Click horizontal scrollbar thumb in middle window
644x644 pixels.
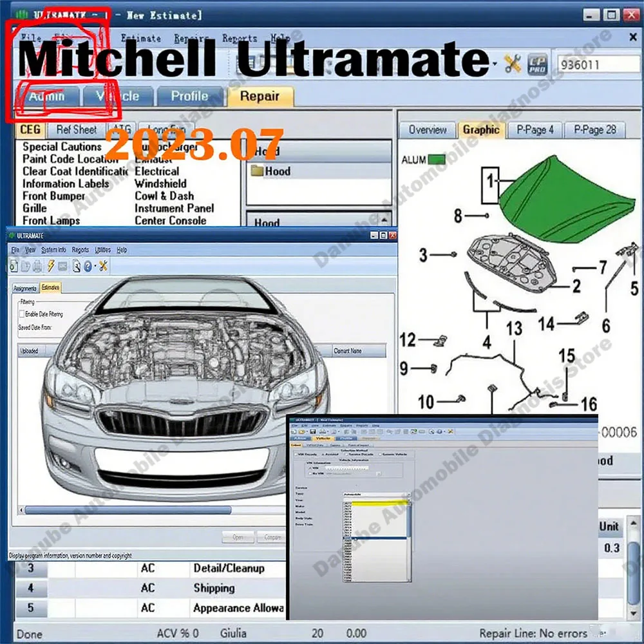click(128, 510)
